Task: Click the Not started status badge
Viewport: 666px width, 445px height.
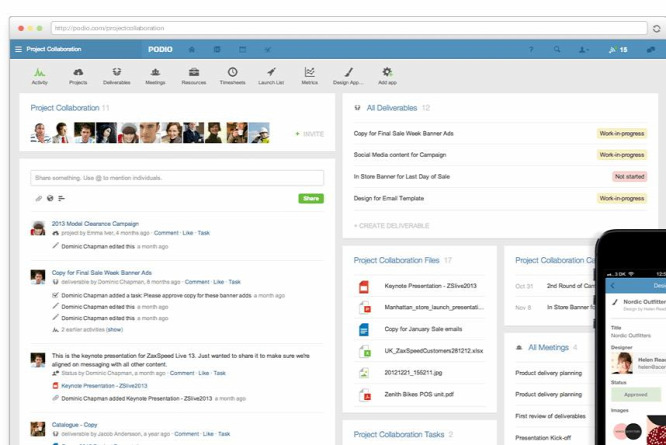Action: click(x=629, y=177)
